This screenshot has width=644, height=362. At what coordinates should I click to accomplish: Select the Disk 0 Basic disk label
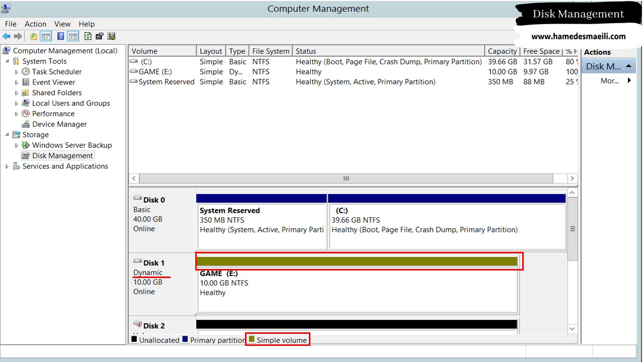[x=162, y=221]
